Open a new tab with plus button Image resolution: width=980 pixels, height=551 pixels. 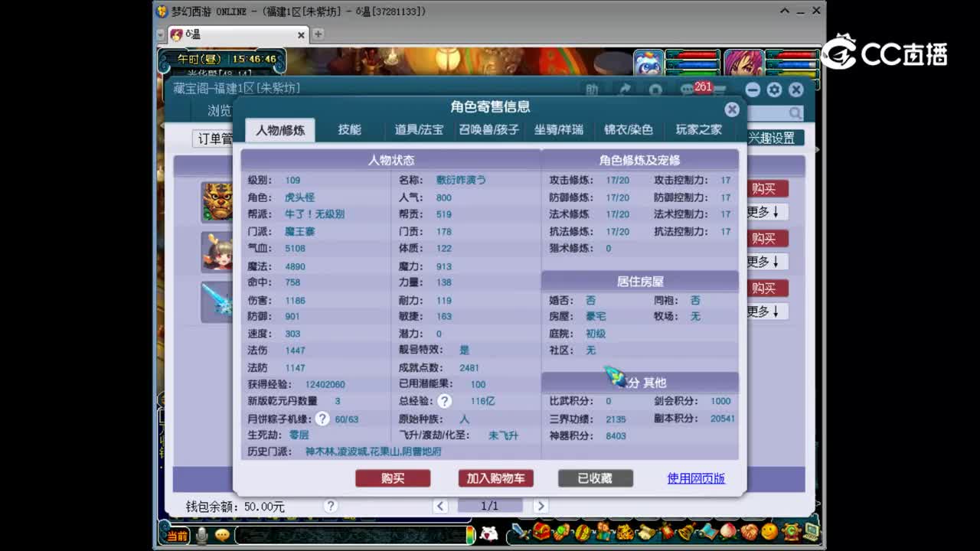pos(318,34)
